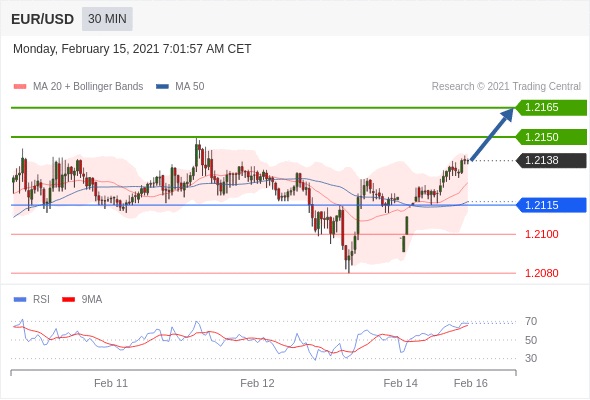Toggle the 9MA legend entry
The image size is (590, 400).
pos(92,300)
